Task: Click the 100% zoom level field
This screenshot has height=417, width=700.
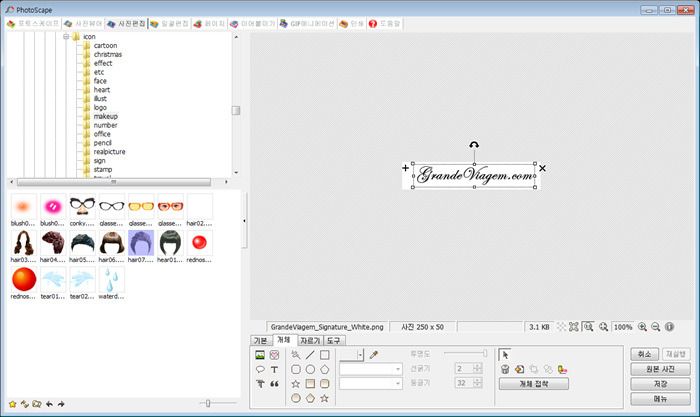Action: (x=623, y=327)
